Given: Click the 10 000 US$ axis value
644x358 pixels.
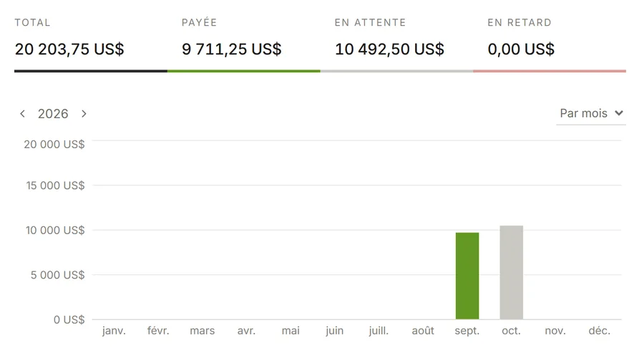Looking at the screenshot, I should [x=55, y=230].
